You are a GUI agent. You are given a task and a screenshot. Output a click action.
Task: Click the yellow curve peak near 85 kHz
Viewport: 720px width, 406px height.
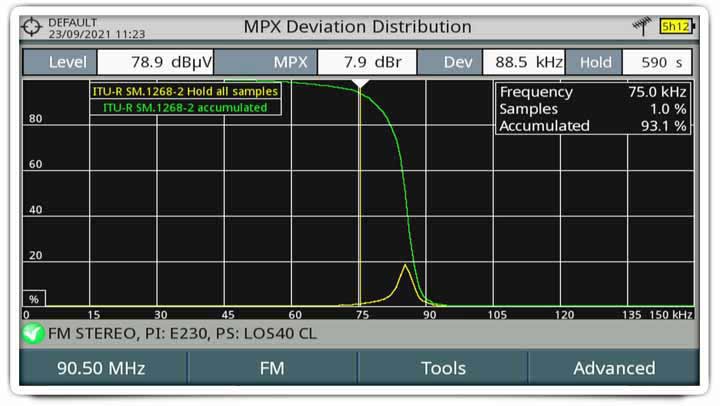pos(405,266)
